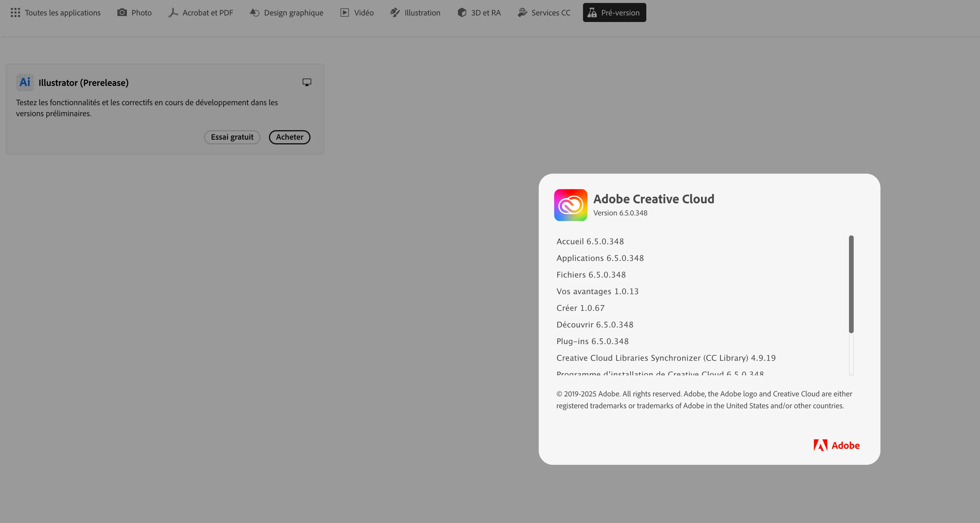Click the Pré-version flask icon
Screen dimensions: 980x523
[x=592, y=12]
